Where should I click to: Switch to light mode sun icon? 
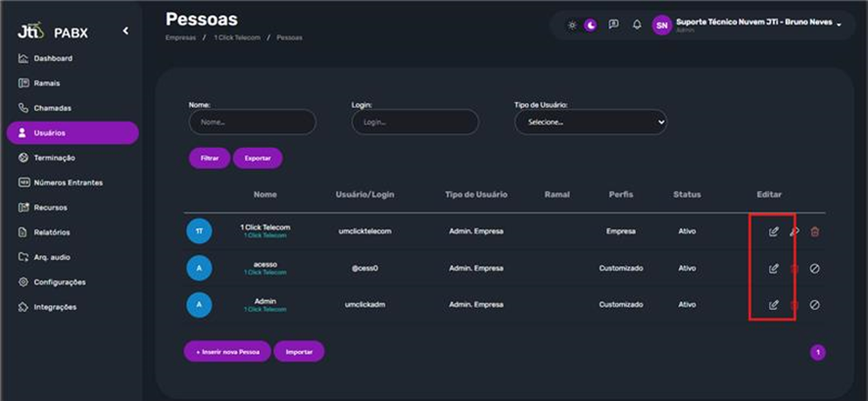coord(573,25)
